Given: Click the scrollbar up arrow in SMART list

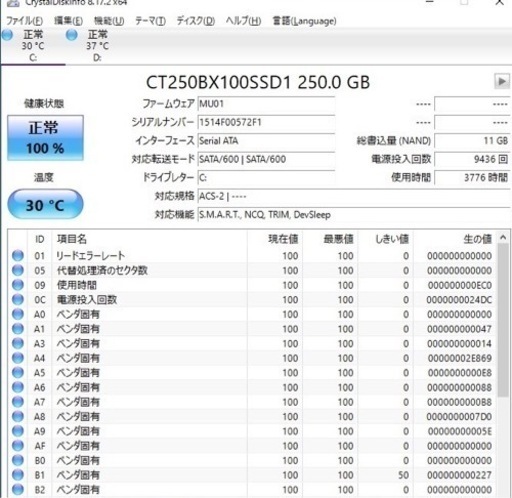Looking at the screenshot, I should click(x=503, y=237).
